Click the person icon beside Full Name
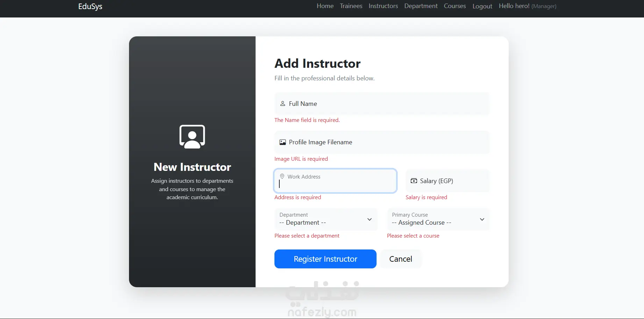Image resolution: width=644 pixels, height=319 pixels. 282,104
